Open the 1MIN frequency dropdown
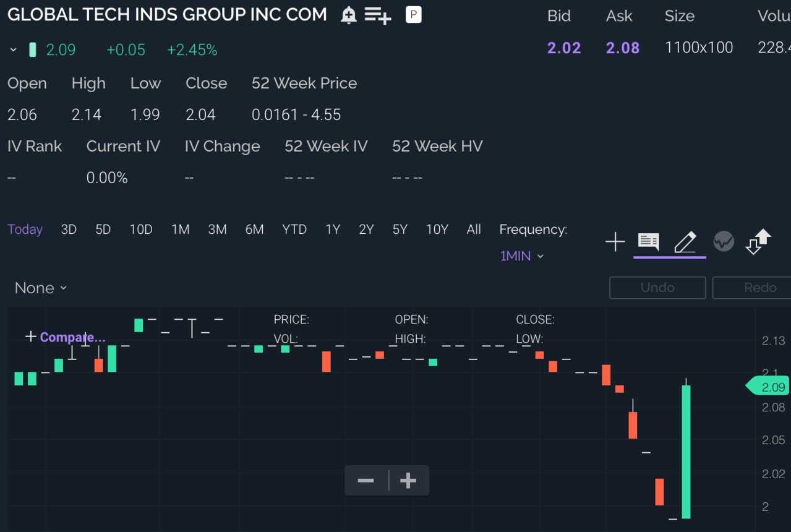Screen dimensions: 791x532 pyautogui.click(x=522, y=256)
